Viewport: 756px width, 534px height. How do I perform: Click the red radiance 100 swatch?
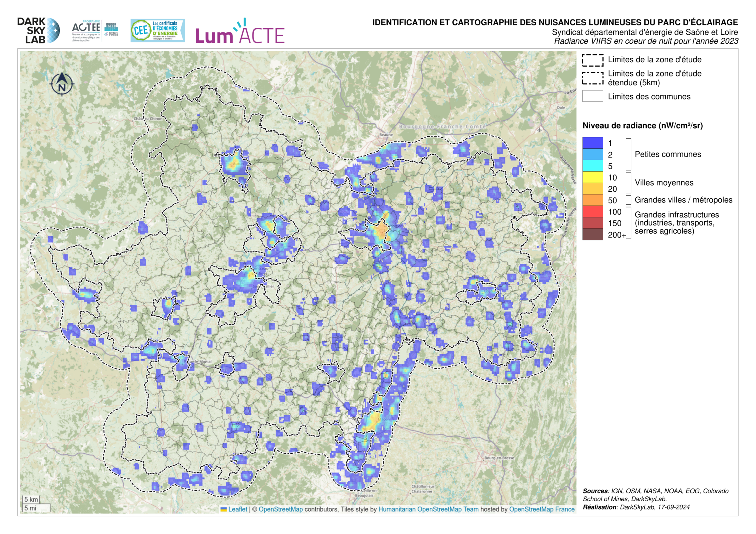click(592, 212)
